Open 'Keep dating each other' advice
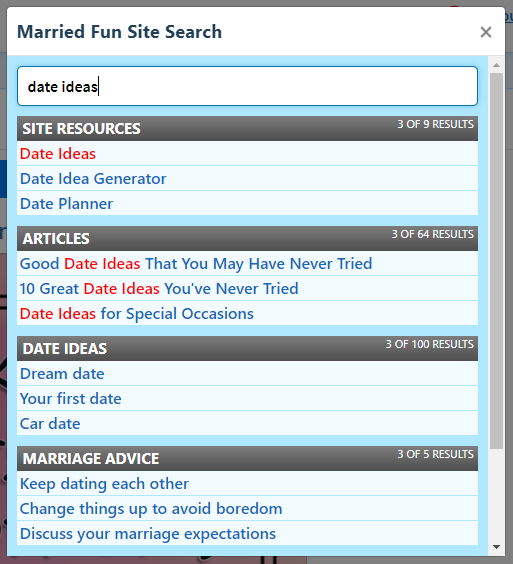Viewport: 513px width, 564px height. (104, 484)
